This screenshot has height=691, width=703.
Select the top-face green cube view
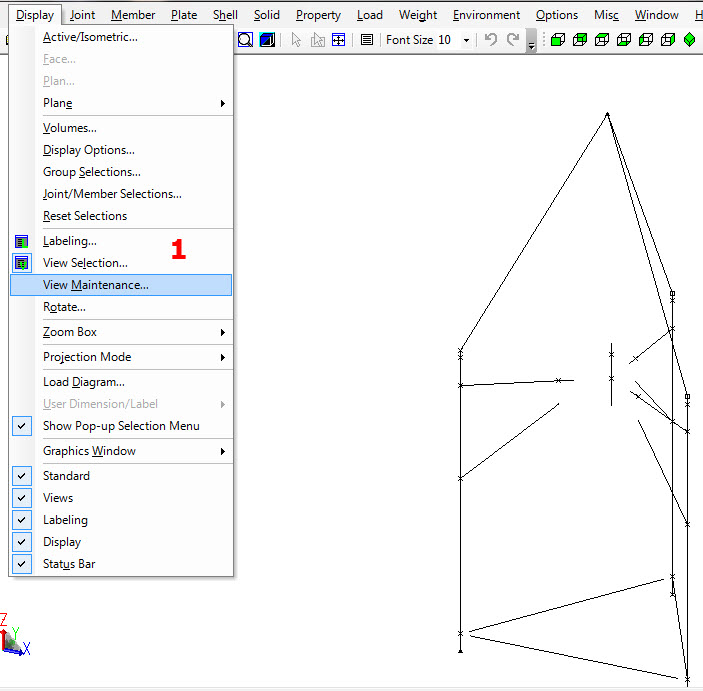pyautogui.click(x=602, y=40)
